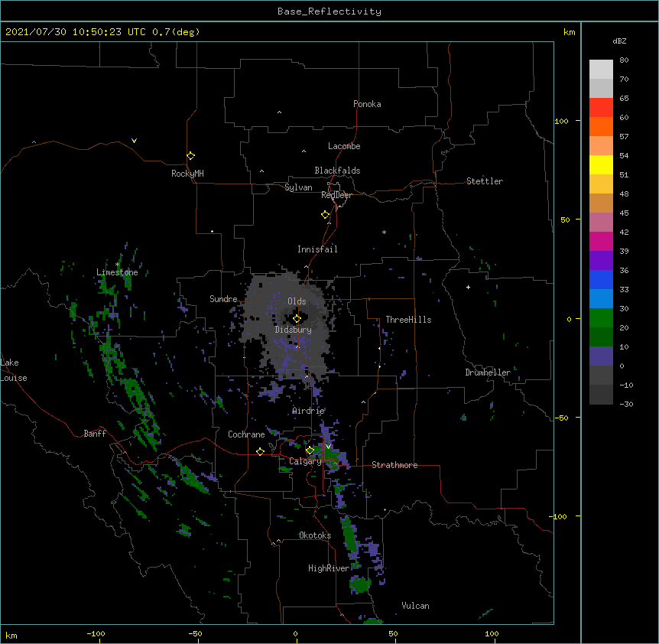
Task: Click the green echo south of HighRiver
Action: 360,584
